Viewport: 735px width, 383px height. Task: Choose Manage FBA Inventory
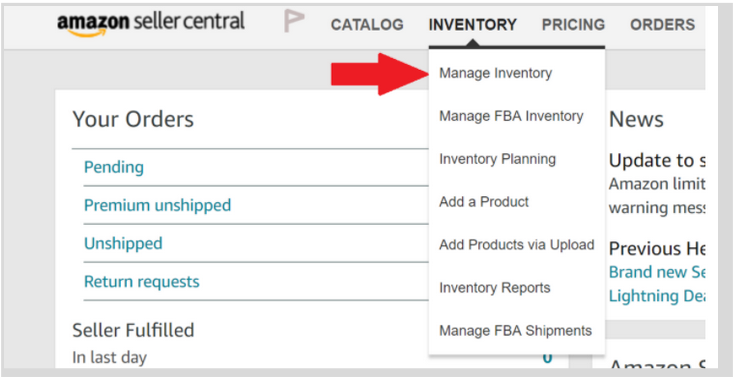tap(511, 116)
